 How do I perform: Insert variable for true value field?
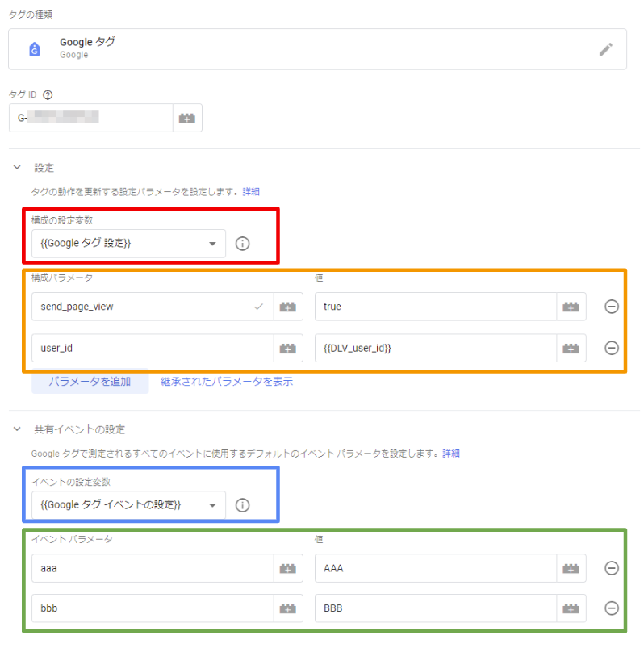pos(571,307)
